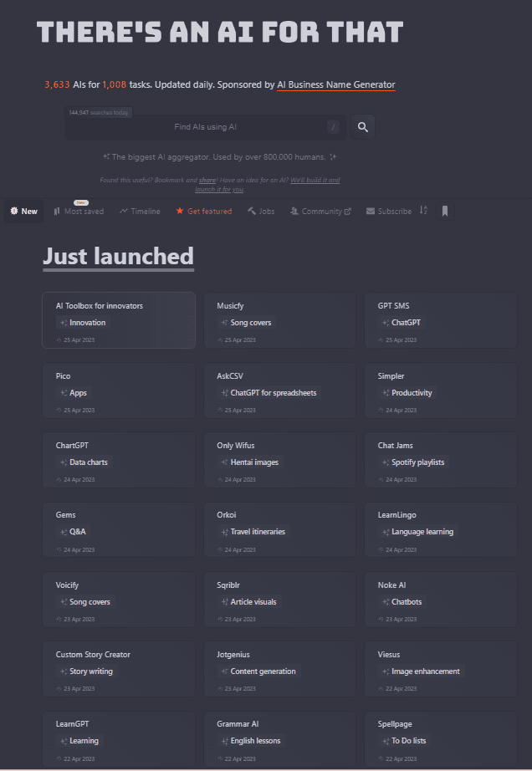
Task: Click the 'share' link in the tagline
Action: [x=207, y=180]
